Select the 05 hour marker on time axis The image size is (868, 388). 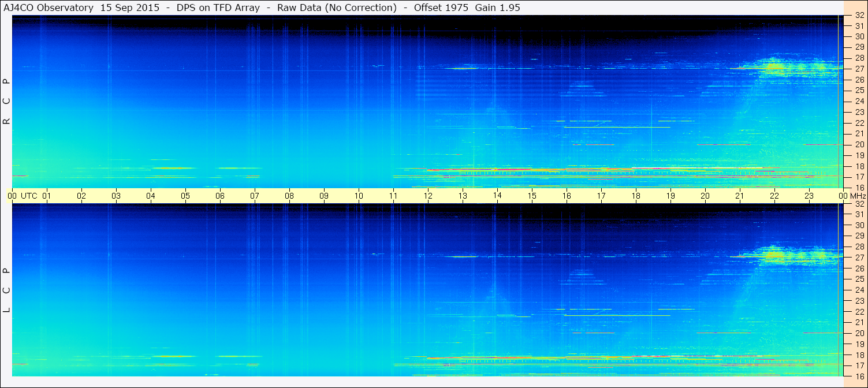[x=185, y=196]
